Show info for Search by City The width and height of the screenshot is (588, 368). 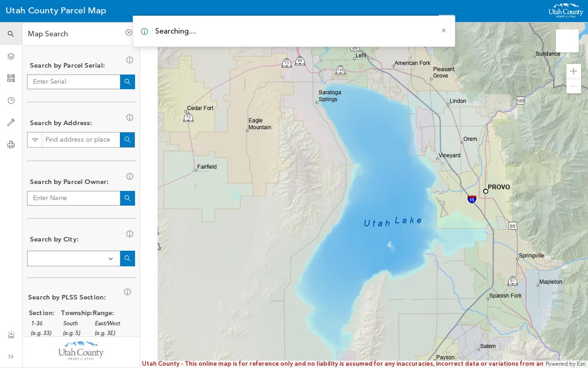(x=130, y=234)
